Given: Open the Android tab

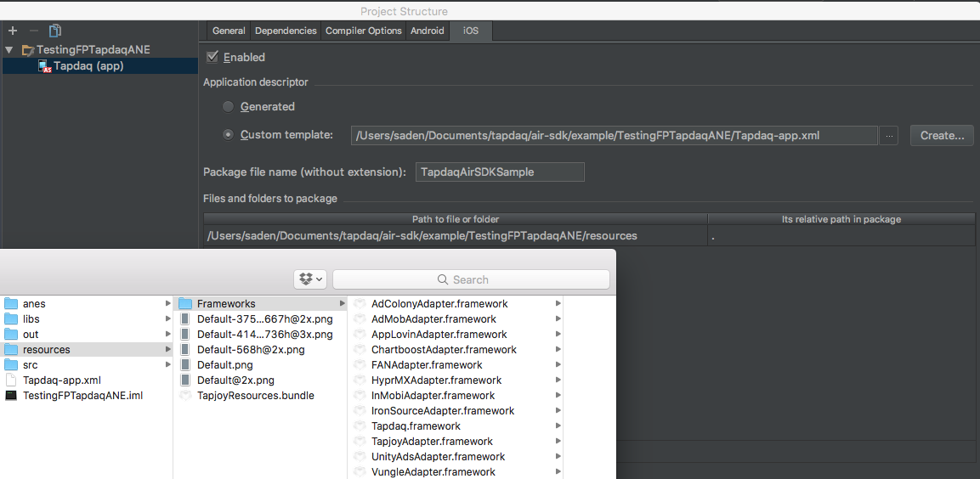Looking at the screenshot, I should pyautogui.click(x=428, y=31).
